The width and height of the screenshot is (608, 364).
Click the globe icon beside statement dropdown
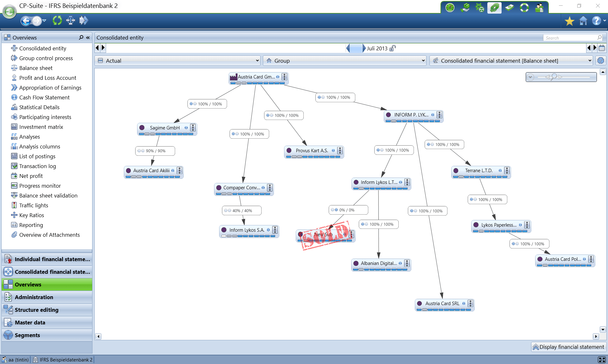tap(600, 60)
